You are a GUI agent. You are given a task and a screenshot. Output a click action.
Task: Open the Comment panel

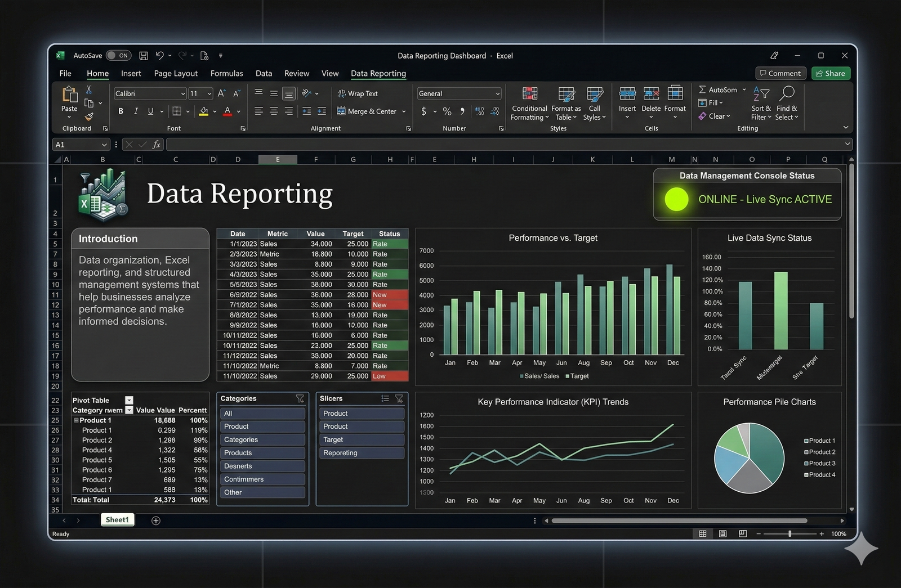(780, 73)
